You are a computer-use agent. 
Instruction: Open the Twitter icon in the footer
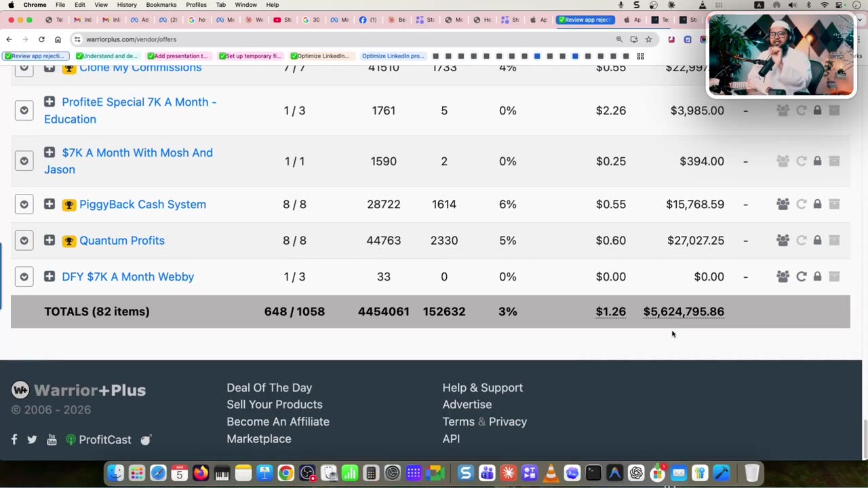[x=32, y=439]
